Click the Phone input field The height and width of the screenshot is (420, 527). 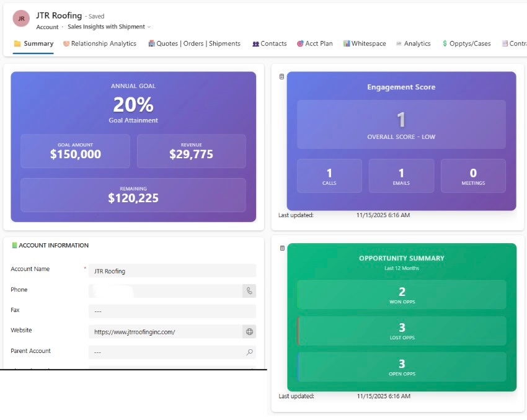click(x=166, y=291)
